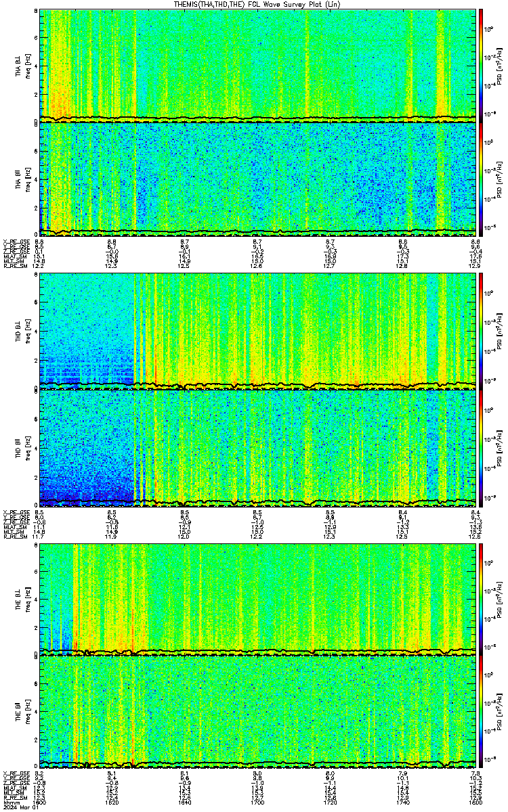Click the color bar beside THA B‖ panel
This screenshot has height=812, width=508.
[x=481, y=180]
